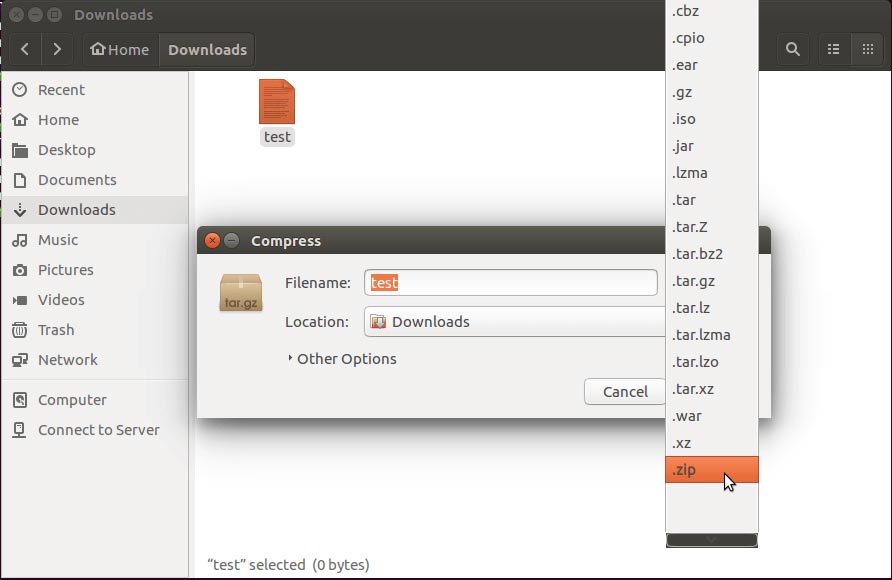Select the .iso extension entry
This screenshot has width=892, height=580.
click(x=712, y=119)
